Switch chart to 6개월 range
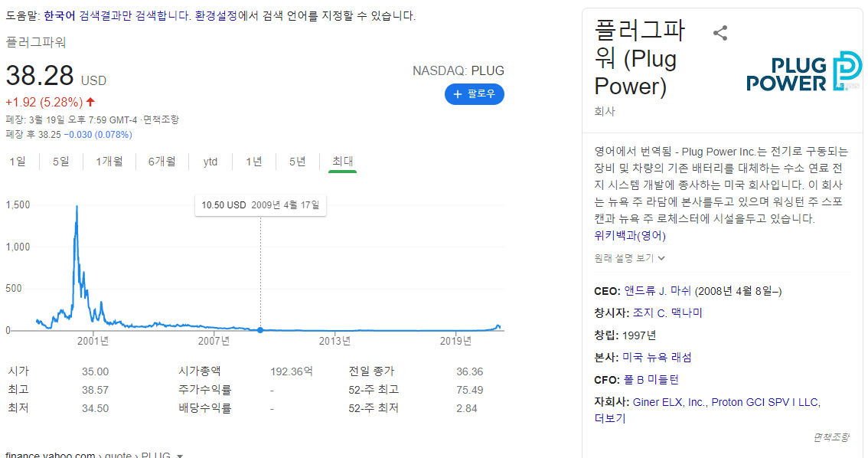This screenshot has height=458, width=868. [x=162, y=162]
